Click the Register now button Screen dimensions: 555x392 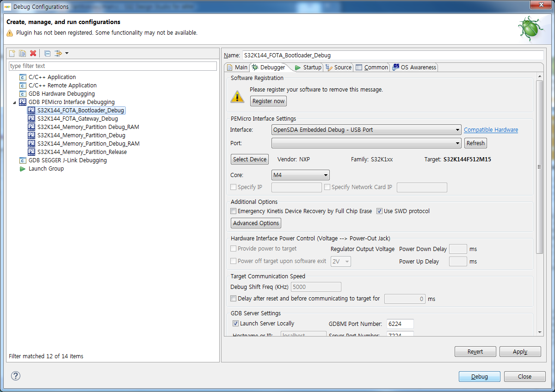tap(268, 101)
